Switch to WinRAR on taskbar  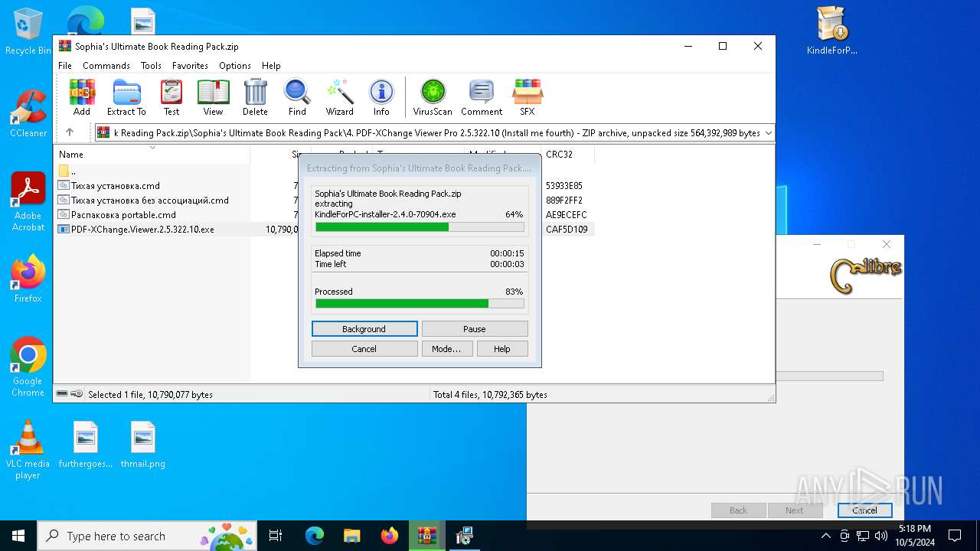tap(426, 536)
